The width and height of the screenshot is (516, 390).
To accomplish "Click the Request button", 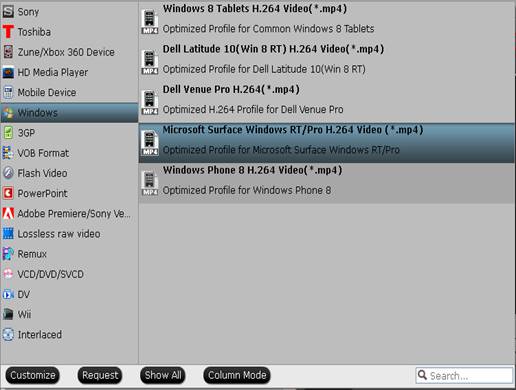I will point(100,375).
